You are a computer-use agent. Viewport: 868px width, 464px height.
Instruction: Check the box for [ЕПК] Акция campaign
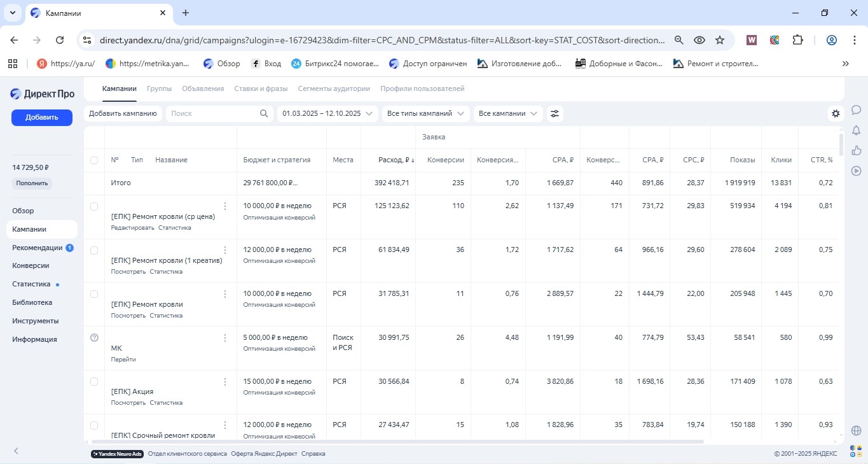(x=94, y=381)
